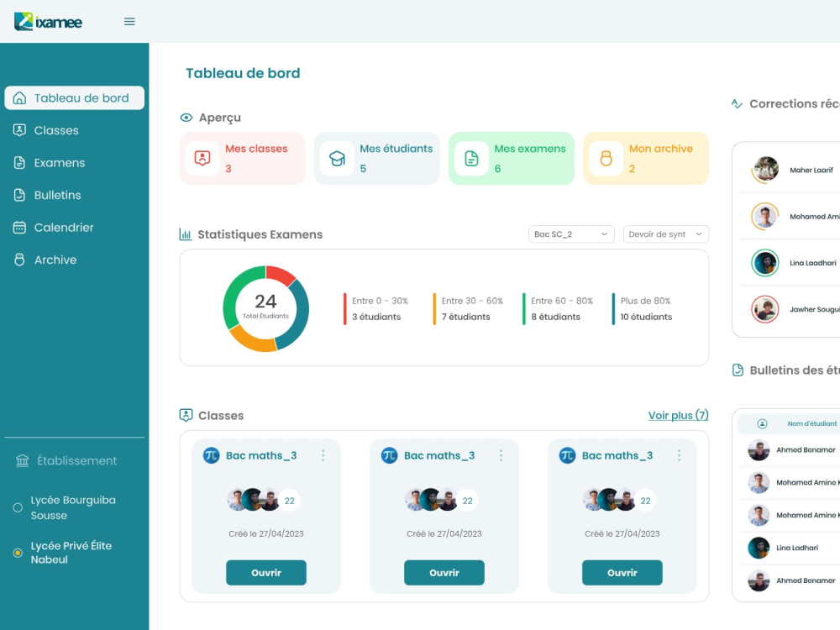Click Voir plus (7) link
Viewport: 840px width, 630px height.
(x=678, y=415)
